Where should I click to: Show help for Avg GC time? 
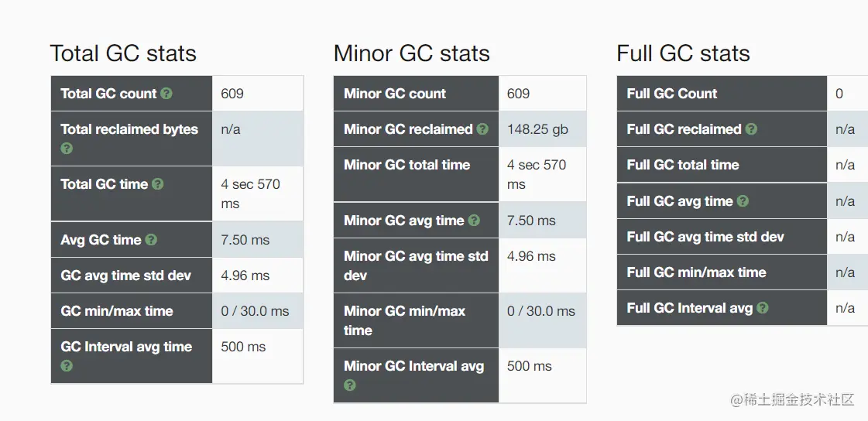151,240
